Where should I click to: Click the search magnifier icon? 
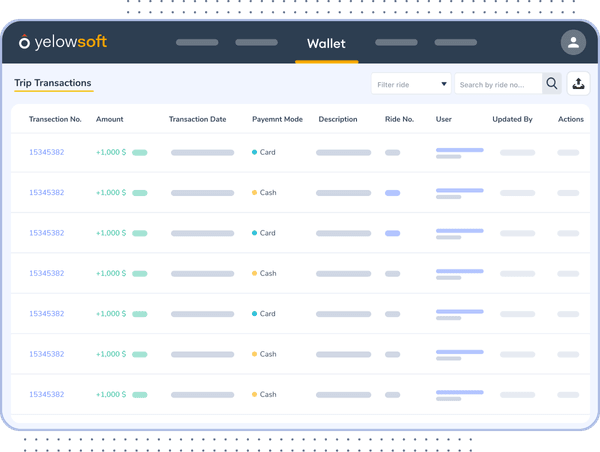pos(551,85)
